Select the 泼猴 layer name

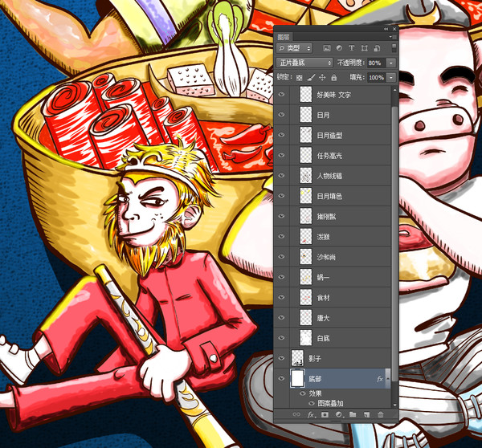click(323, 237)
